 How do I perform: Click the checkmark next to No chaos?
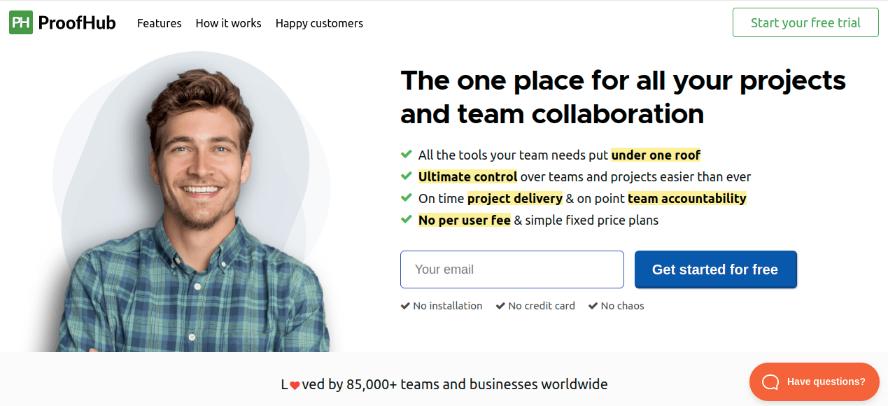pos(593,306)
